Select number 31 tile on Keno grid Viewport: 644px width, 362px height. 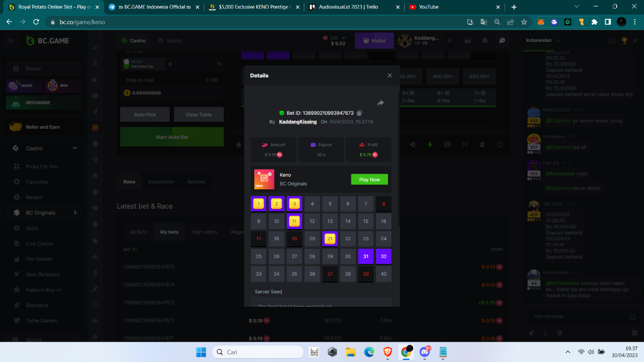point(366,256)
